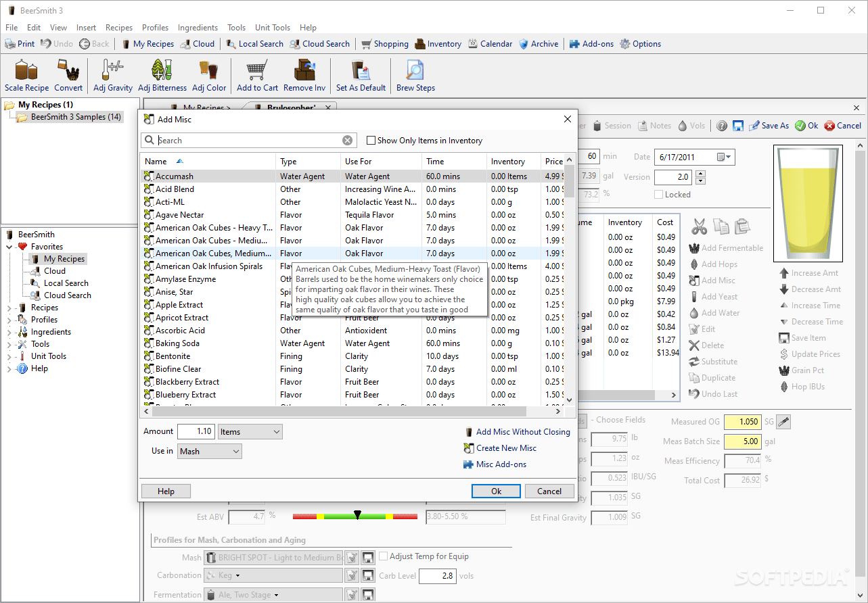Open the Brew Steps report

point(415,76)
